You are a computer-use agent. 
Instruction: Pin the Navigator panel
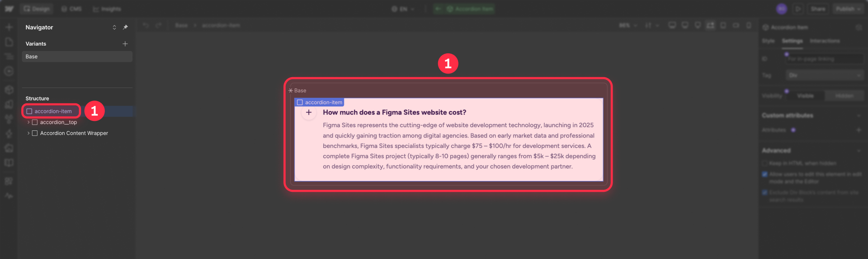tap(125, 27)
